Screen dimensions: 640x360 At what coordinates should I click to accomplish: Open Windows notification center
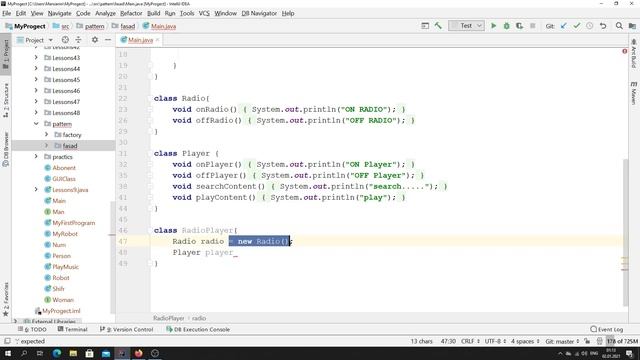pos(630,353)
